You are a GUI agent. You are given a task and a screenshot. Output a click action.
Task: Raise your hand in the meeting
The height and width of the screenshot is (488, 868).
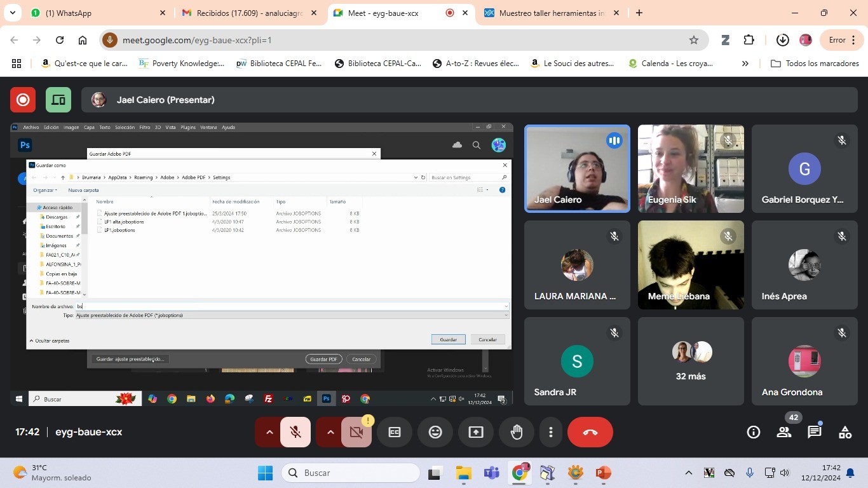[x=517, y=432]
